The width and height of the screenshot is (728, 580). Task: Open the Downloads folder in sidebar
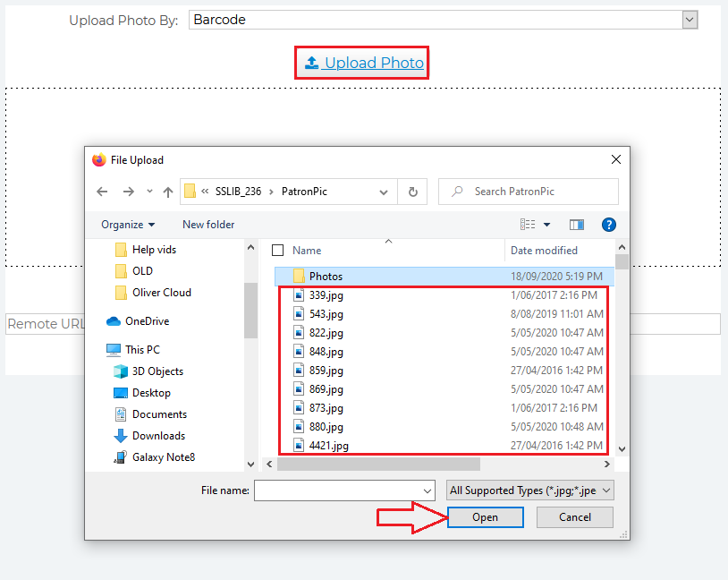[158, 436]
